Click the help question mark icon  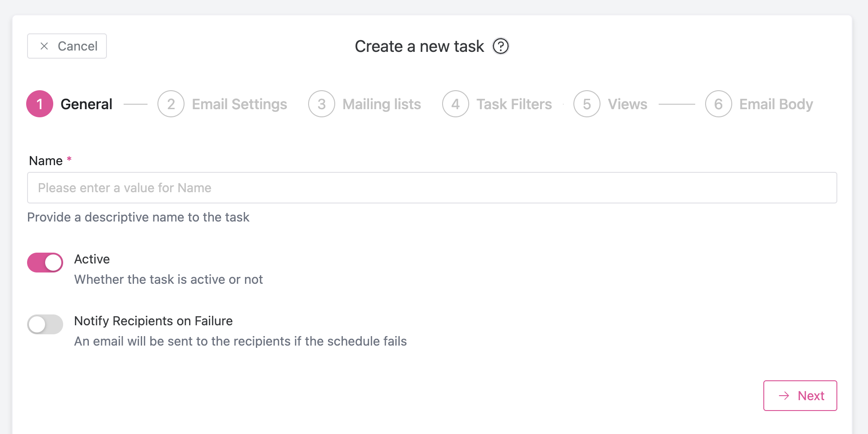click(500, 46)
